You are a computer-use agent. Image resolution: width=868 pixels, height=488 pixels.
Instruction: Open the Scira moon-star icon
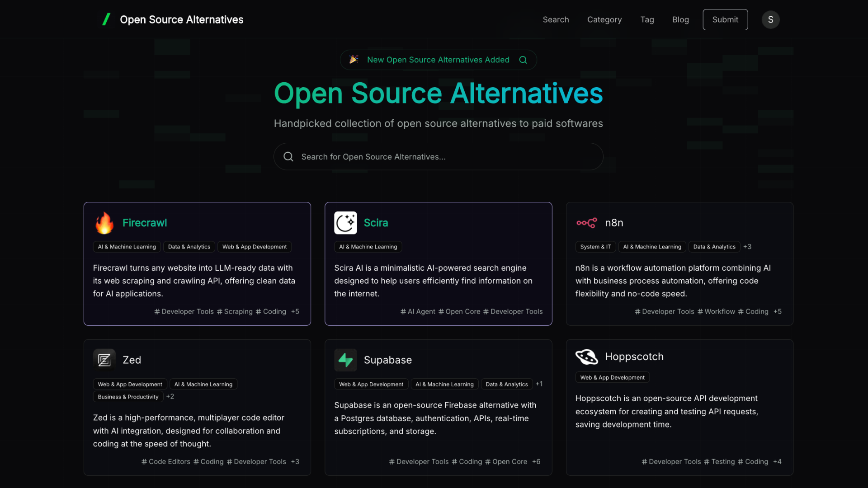coord(345,223)
